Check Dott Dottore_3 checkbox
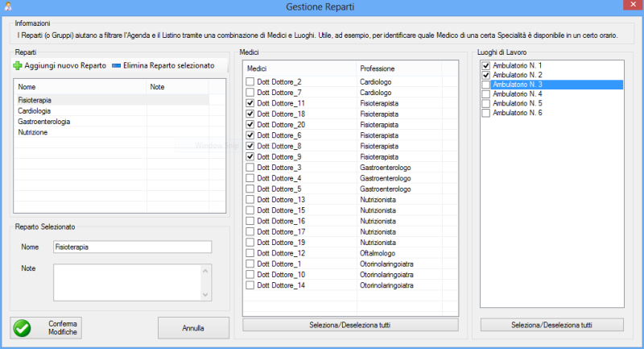644x349 pixels. (250, 168)
